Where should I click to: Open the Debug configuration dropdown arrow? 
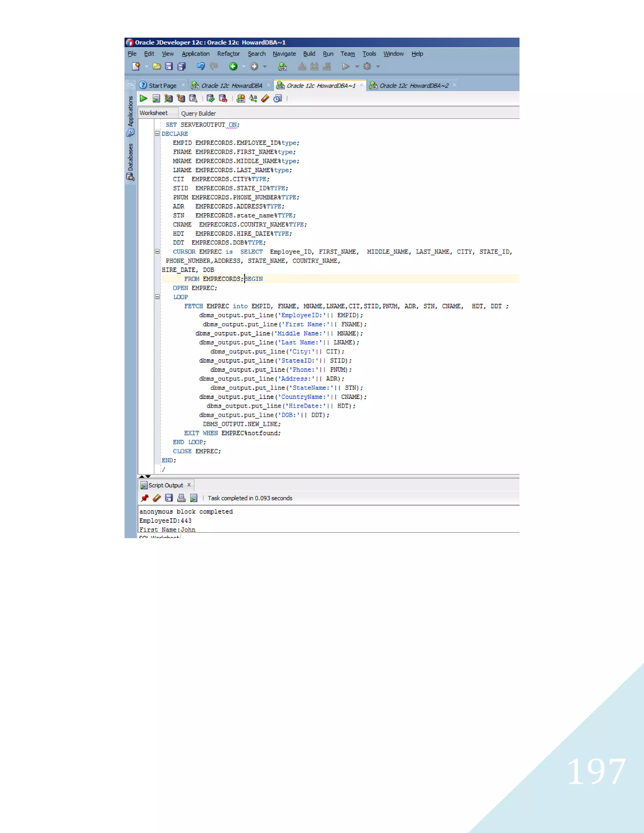[x=378, y=66]
